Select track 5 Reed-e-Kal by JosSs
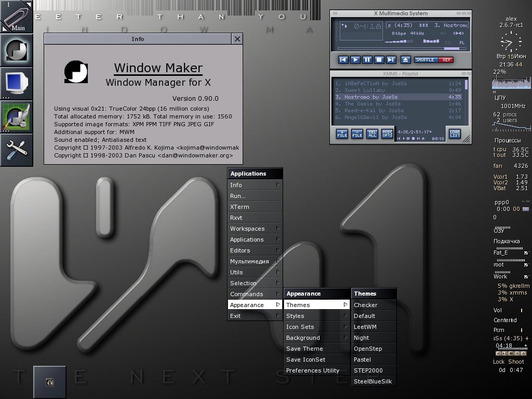This screenshot has width=532, height=399. pos(397,110)
